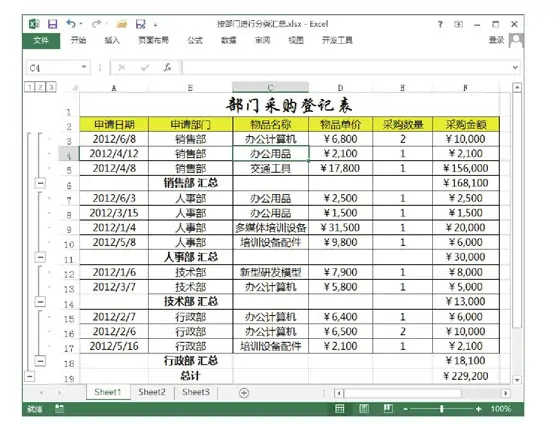The height and width of the screenshot is (424, 560).
Task: Open zoom dialog via 100% label
Action: (501, 409)
